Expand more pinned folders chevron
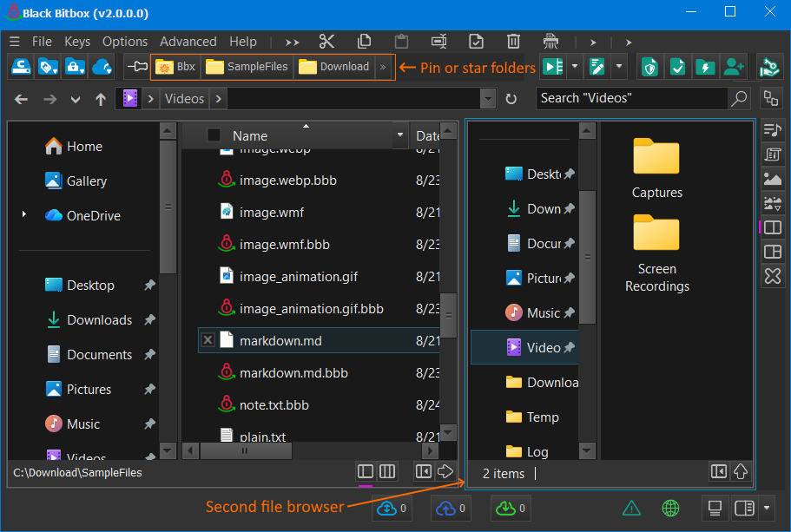This screenshot has height=532, width=791. [x=384, y=67]
